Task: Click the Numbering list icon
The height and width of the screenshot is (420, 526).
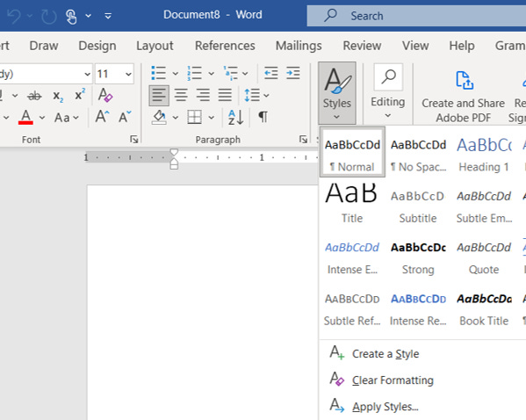Action: tap(195, 73)
